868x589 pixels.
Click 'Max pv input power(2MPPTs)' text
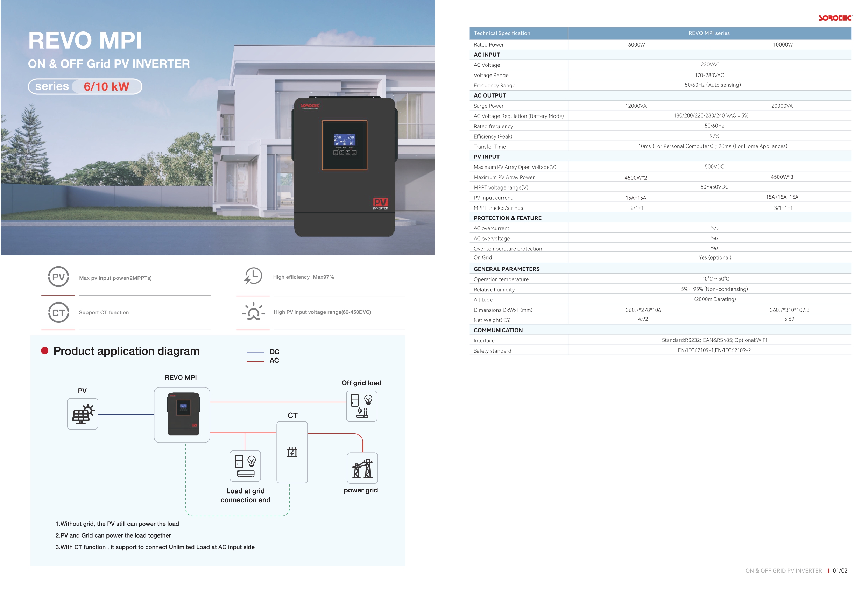click(x=115, y=278)
